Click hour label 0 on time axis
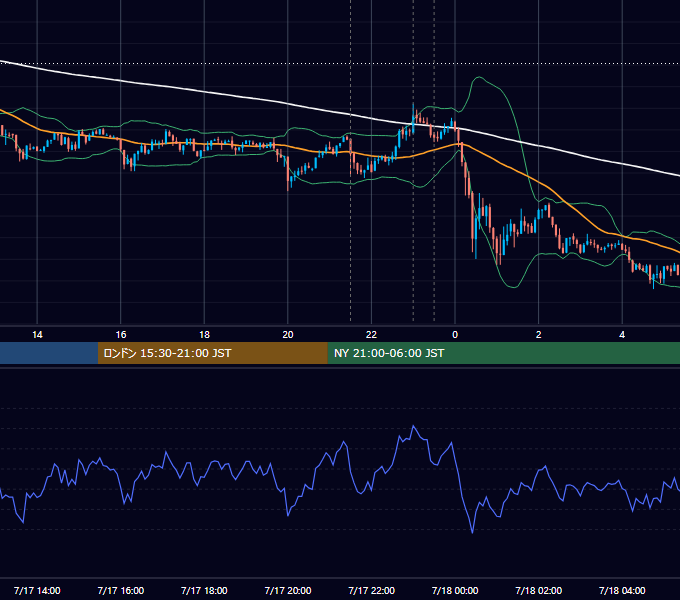This screenshot has width=680, height=600. tap(455, 335)
